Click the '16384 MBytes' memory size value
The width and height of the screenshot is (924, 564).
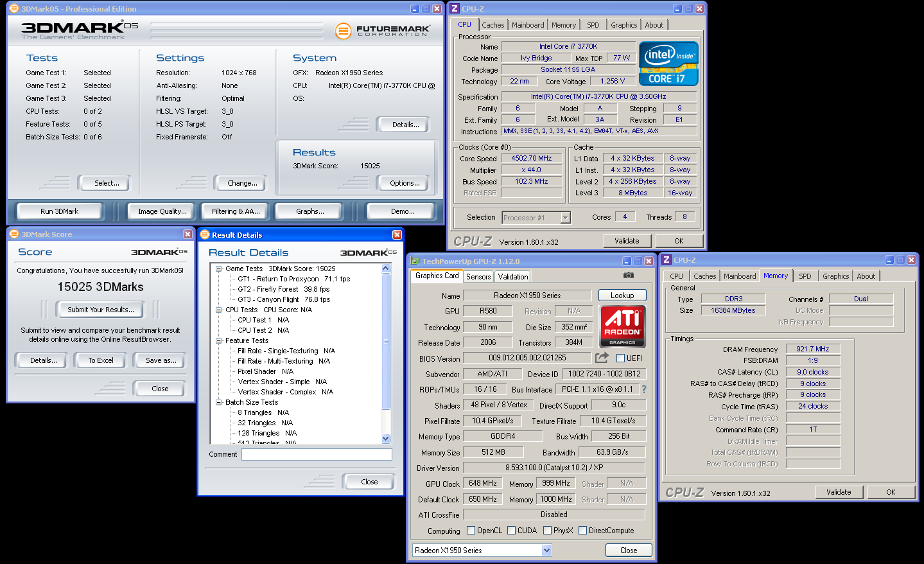733,310
